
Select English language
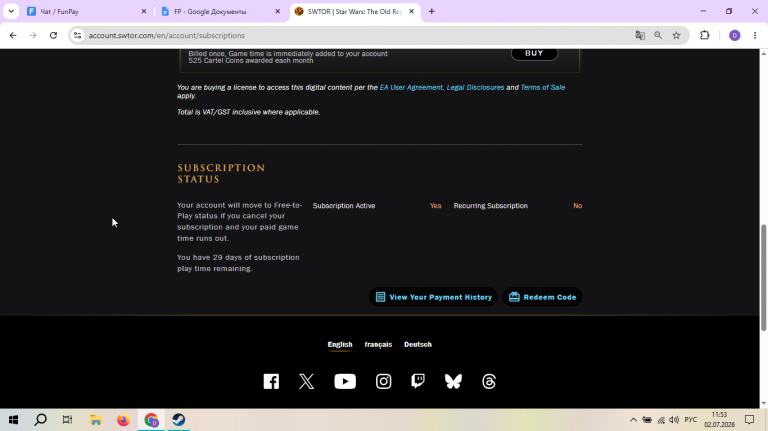click(340, 344)
